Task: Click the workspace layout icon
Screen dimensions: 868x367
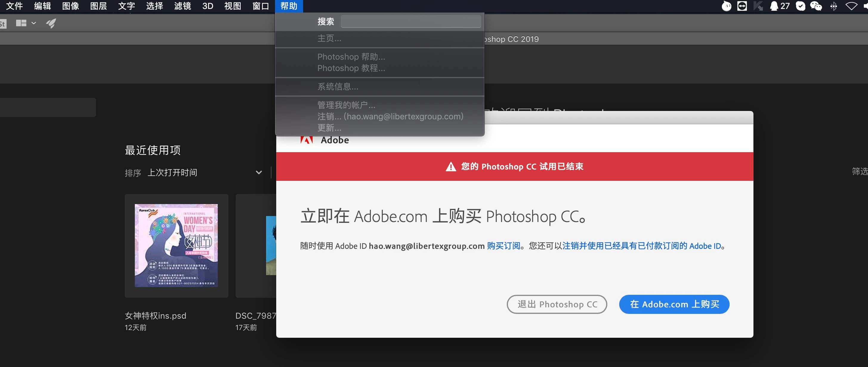Action: (x=21, y=23)
